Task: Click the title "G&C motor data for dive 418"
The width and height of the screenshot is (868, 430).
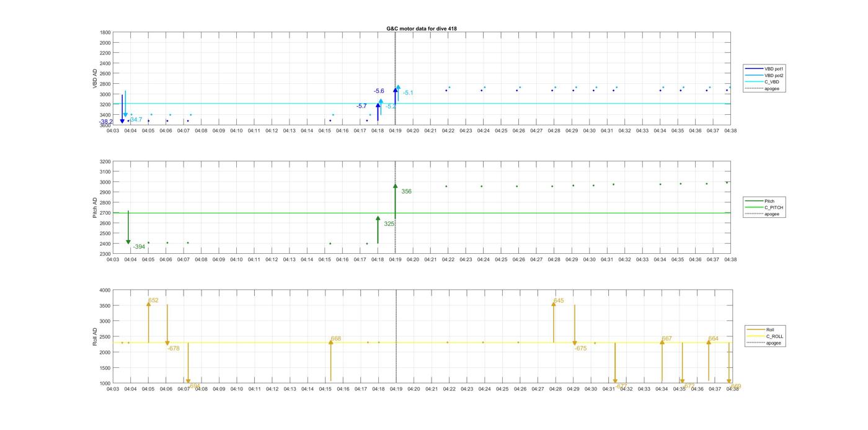Action: tap(421, 29)
